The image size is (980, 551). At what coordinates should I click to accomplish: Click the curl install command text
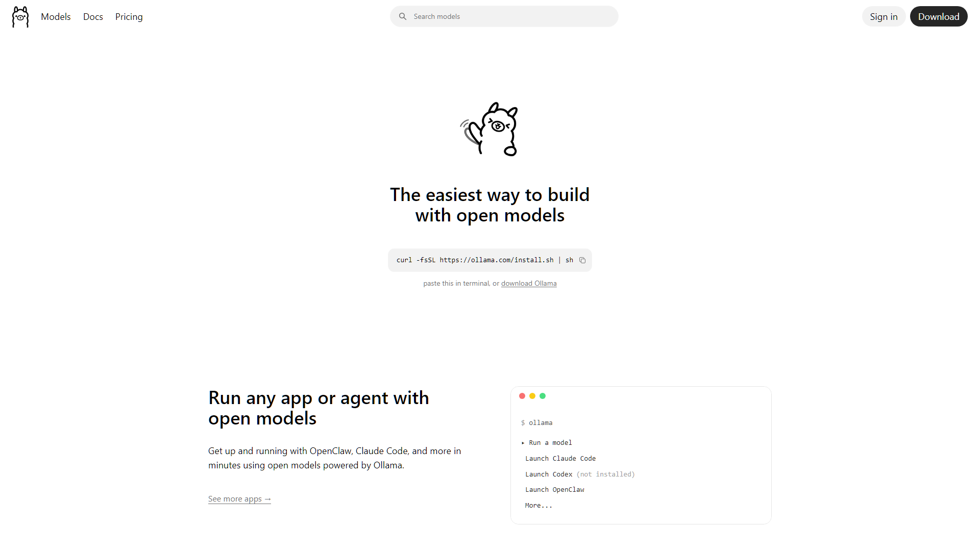tap(485, 260)
